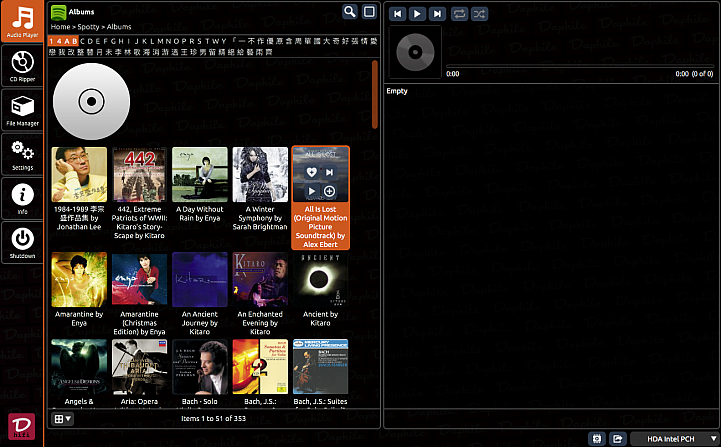721x447 pixels.
Task: Toggle repeat mode
Action: (x=459, y=14)
